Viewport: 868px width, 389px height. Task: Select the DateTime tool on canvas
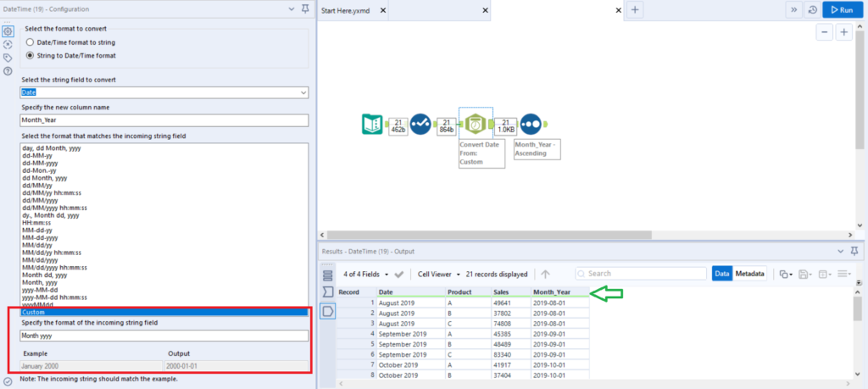[476, 125]
